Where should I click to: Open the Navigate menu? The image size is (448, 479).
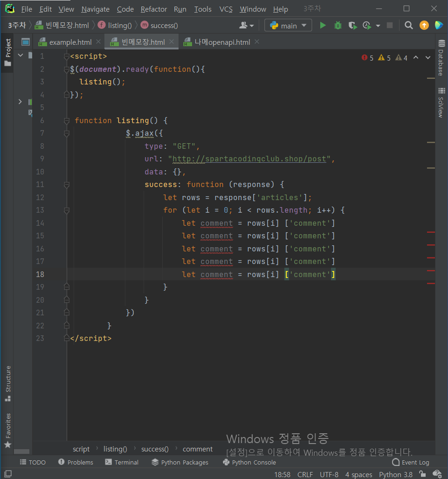(x=95, y=9)
